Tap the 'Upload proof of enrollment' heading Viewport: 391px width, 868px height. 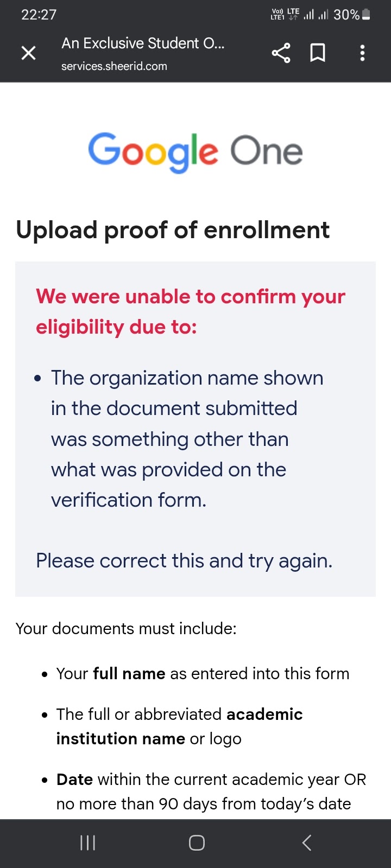tap(173, 230)
